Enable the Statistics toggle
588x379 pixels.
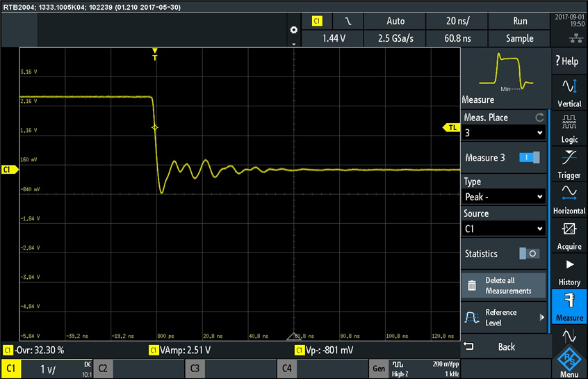pos(529,254)
